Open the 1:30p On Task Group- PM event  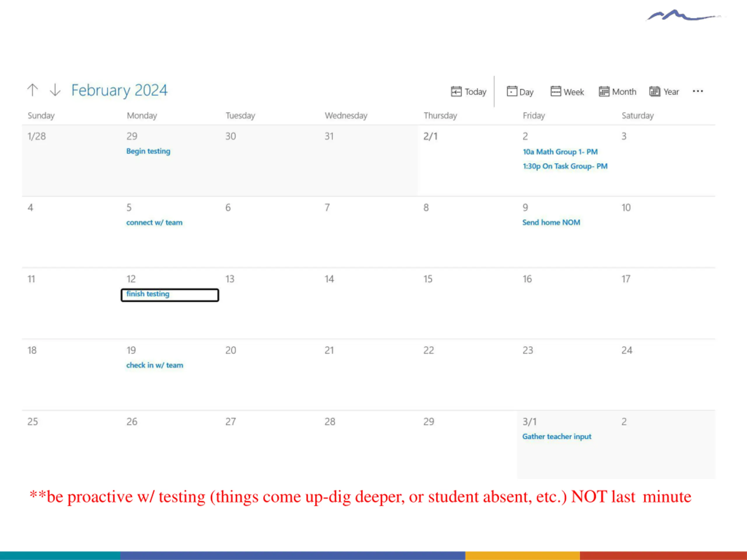pyautogui.click(x=565, y=166)
